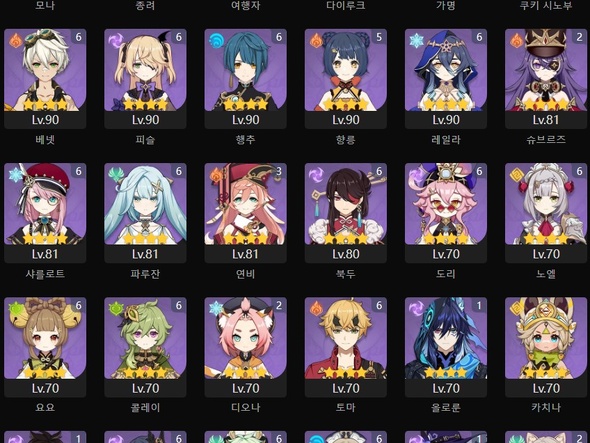Screen dimensions: 590x443
Task: Click Kachina (카치나) name label
Action: [x=546, y=407]
